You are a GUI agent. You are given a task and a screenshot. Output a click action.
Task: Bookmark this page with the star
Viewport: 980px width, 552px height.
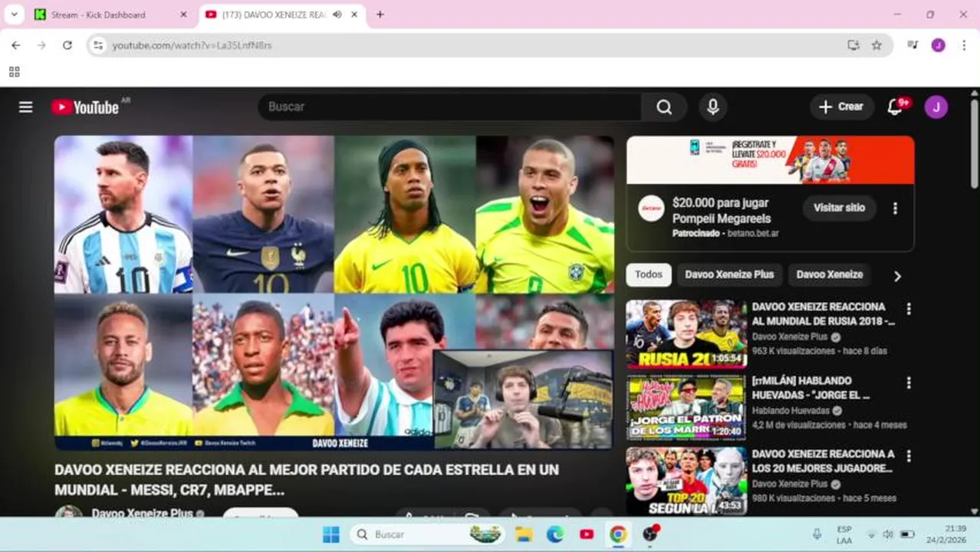(x=876, y=45)
